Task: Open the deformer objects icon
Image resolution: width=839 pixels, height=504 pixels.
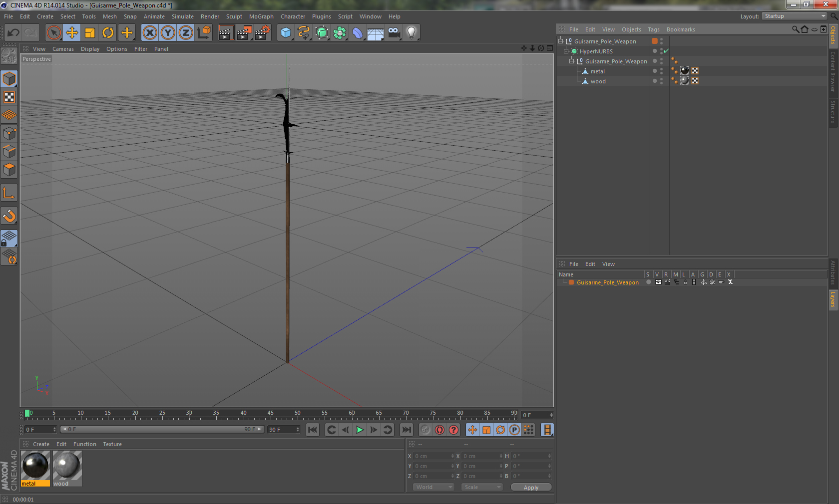Action: 358,33
